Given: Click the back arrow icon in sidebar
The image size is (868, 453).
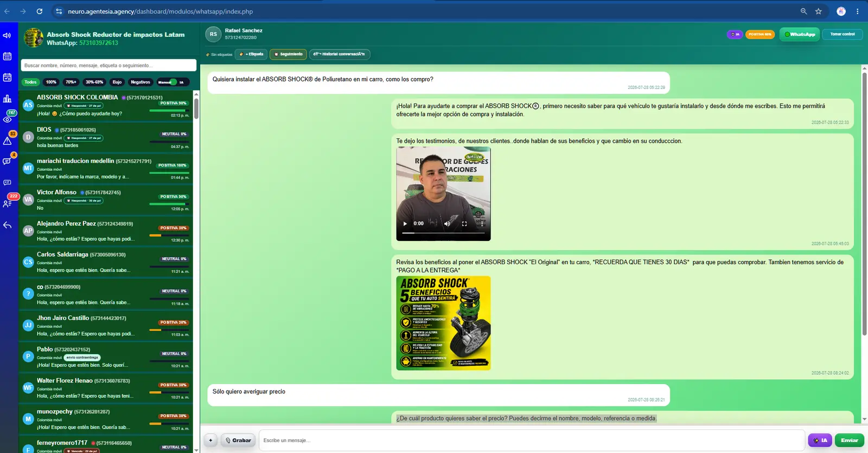Looking at the screenshot, I should (7, 225).
